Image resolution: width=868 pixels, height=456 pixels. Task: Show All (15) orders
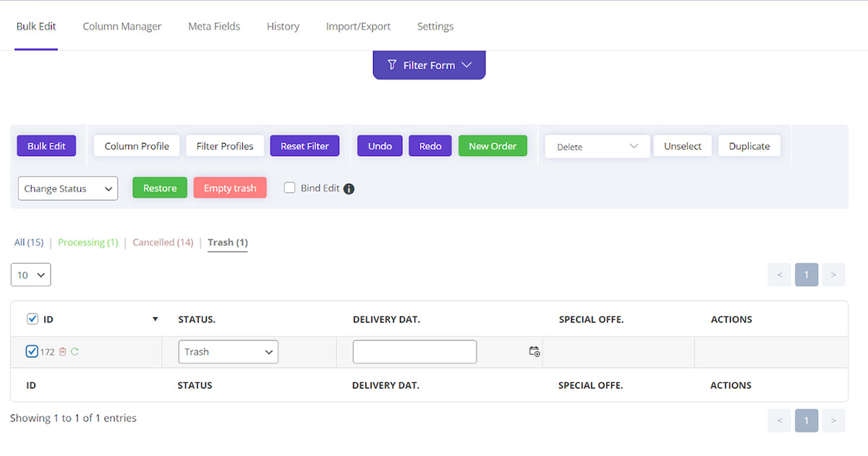29,242
